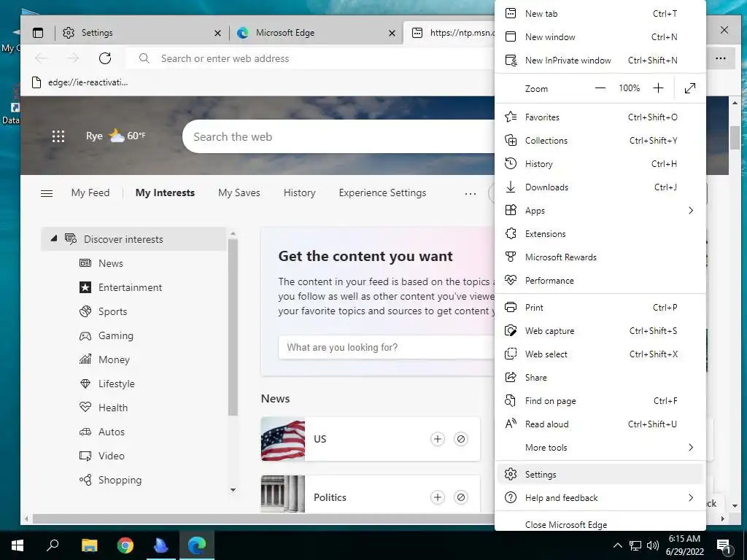Select Entertainment interest category
This screenshot has height=560, width=747.
tap(120, 287)
